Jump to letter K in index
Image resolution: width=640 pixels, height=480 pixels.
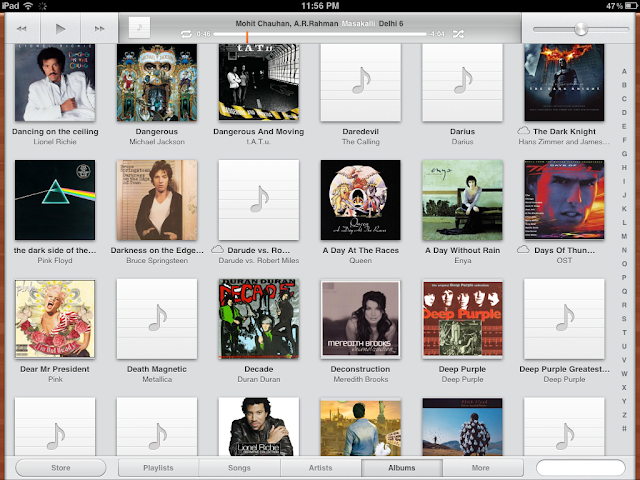pyautogui.click(x=624, y=209)
